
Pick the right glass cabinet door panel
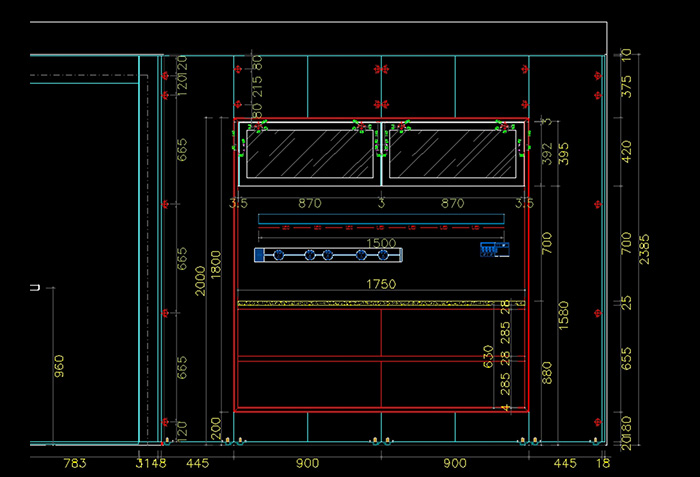pyautogui.click(x=453, y=155)
